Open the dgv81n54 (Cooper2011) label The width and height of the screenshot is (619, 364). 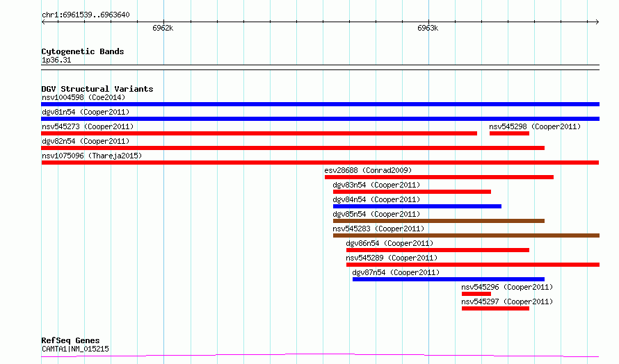pyautogui.click(x=86, y=112)
